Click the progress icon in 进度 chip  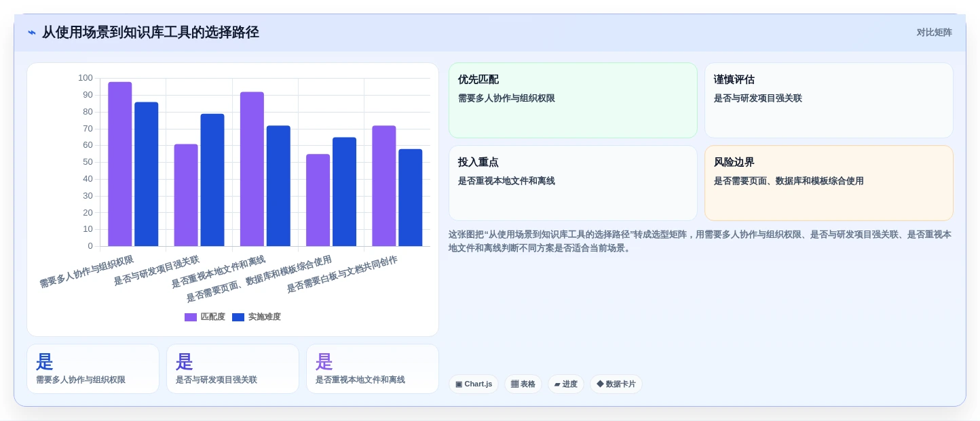pyautogui.click(x=557, y=384)
